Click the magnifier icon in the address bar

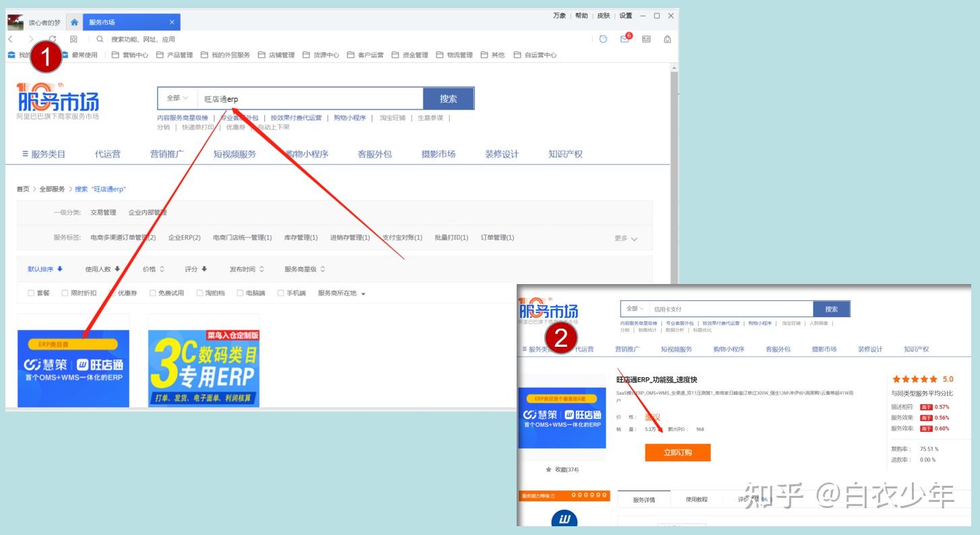pyautogui.click(x=100, y=39)
